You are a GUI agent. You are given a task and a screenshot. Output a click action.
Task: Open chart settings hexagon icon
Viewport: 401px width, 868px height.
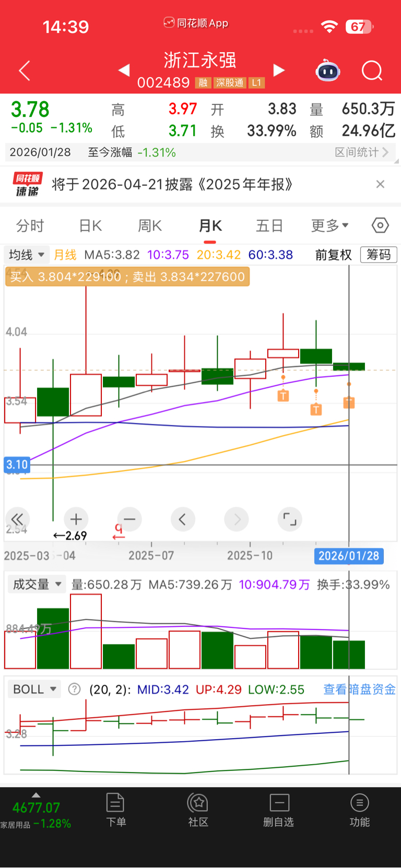coord(380,225)
